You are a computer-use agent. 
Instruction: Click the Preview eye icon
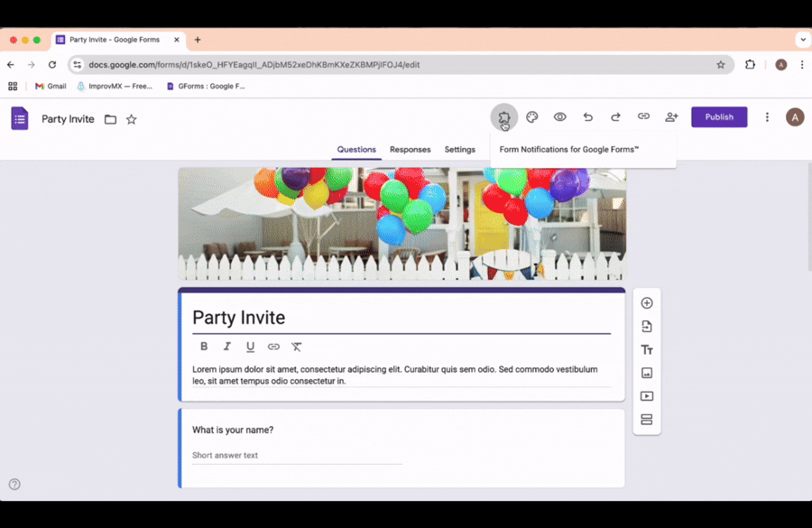pos(559,116)
